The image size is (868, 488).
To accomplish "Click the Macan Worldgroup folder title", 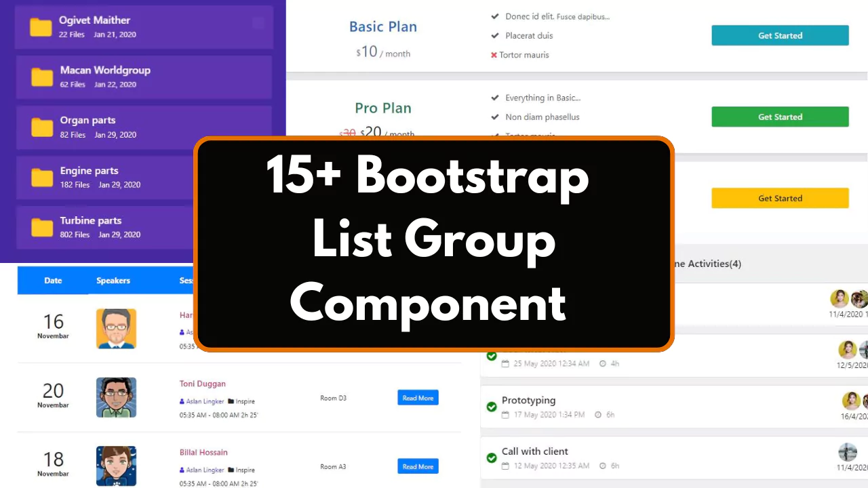I will [105, 70].
